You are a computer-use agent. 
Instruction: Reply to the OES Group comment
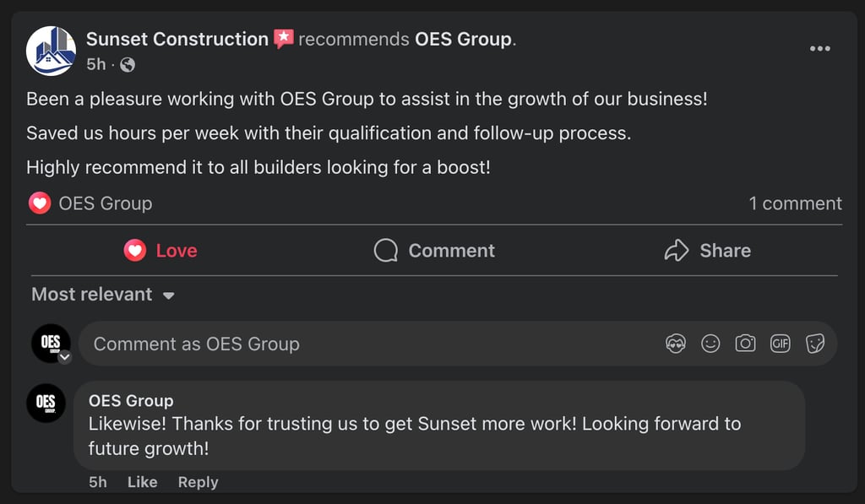pyautogui.click(x=198, y=482)
